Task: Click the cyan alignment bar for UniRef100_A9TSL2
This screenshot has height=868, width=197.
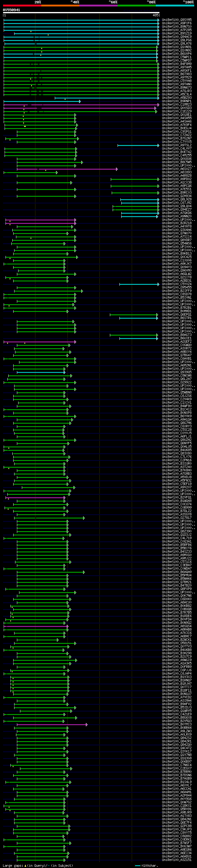Action: click(x=139, y=146)
